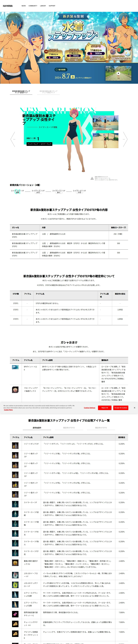The image size is (138, 644).
Task: Select the スイマースーツF 潮騒 variation
Action: click(x=17, y=191)
